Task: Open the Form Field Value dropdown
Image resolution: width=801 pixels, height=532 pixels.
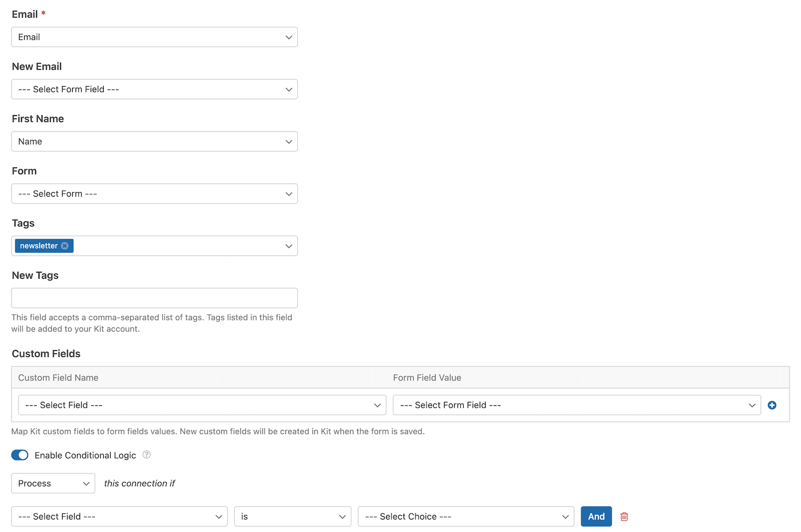Action: [x=576, y=405]
